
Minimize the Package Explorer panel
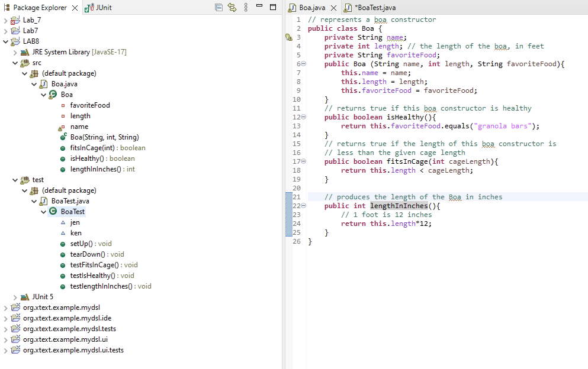coord(259,6)
